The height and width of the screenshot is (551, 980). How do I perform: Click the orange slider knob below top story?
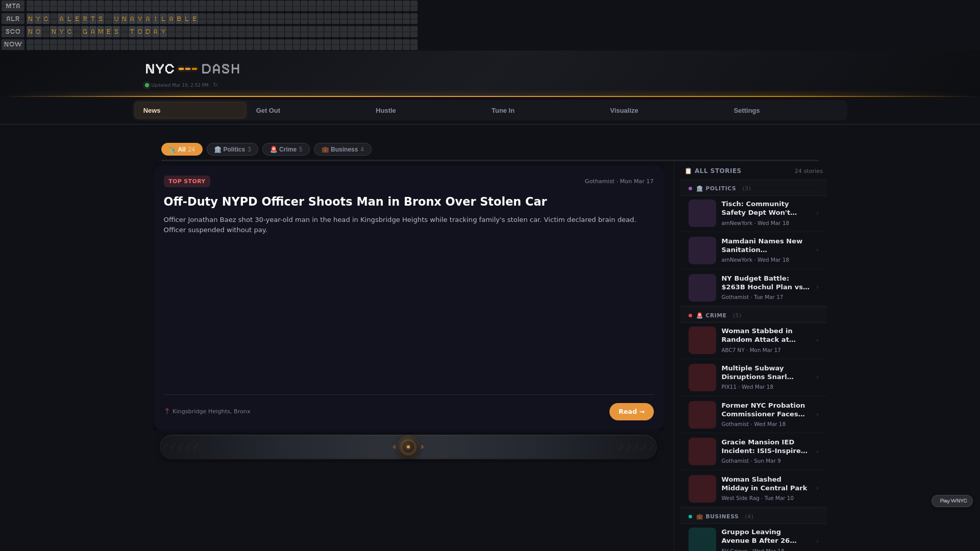click(x=408, y=447)
